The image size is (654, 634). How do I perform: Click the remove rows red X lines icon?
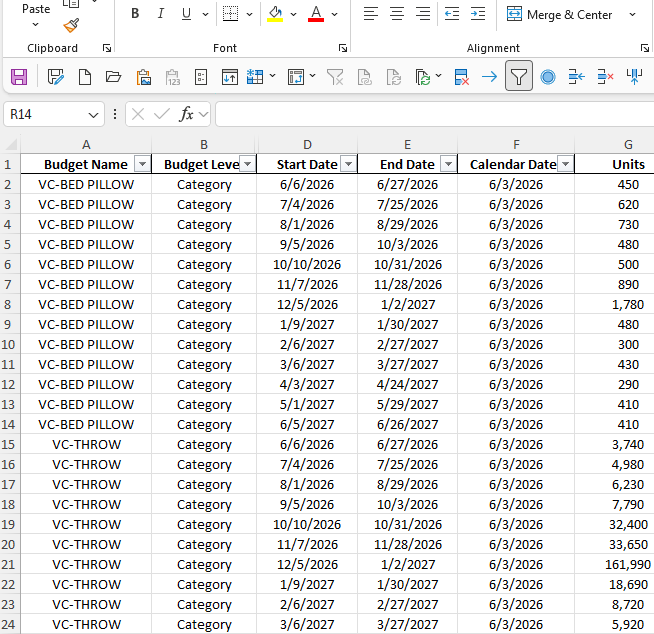tap(605, 77)
